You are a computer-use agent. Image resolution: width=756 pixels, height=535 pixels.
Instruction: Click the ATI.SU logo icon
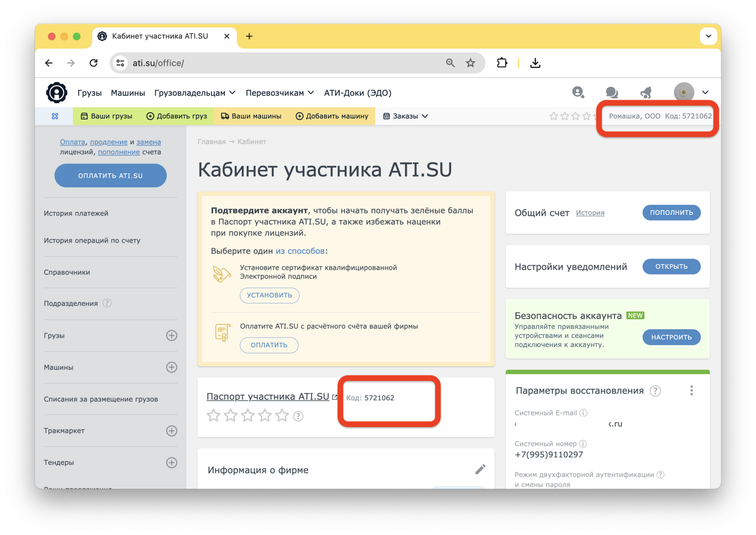(x=57, y=93)
